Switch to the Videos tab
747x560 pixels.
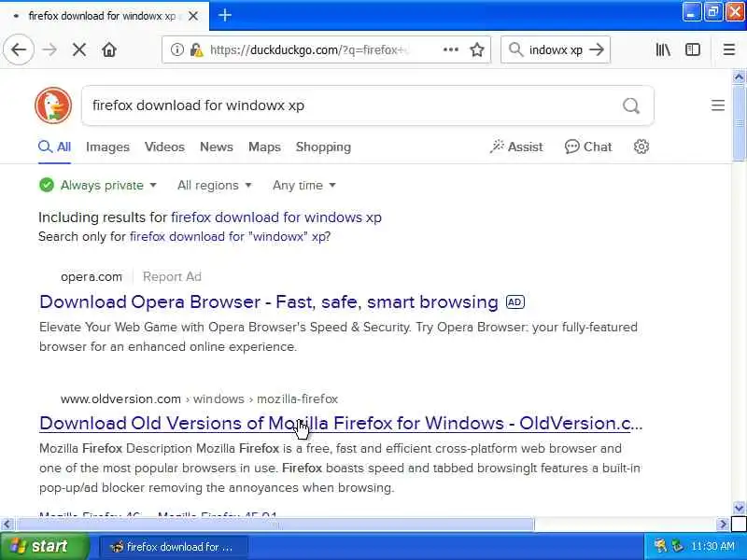(164, 147)
